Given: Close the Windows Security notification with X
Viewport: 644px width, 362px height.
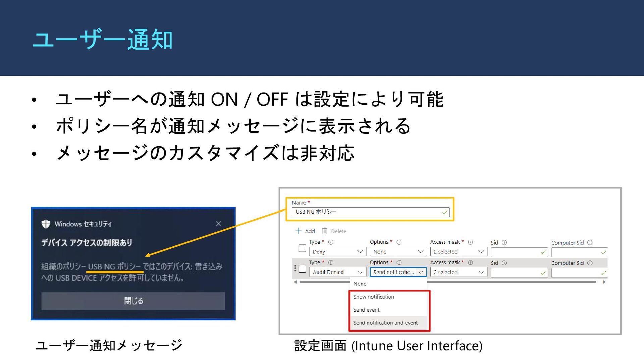Looking at the screenshot, I should point(218,224).
